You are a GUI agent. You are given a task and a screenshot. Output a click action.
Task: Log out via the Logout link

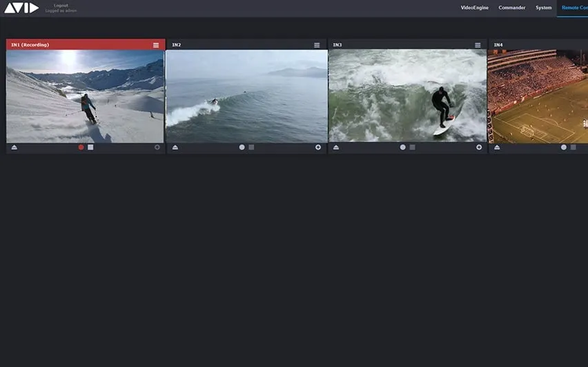pyautogui.click(x=61, y=6)
